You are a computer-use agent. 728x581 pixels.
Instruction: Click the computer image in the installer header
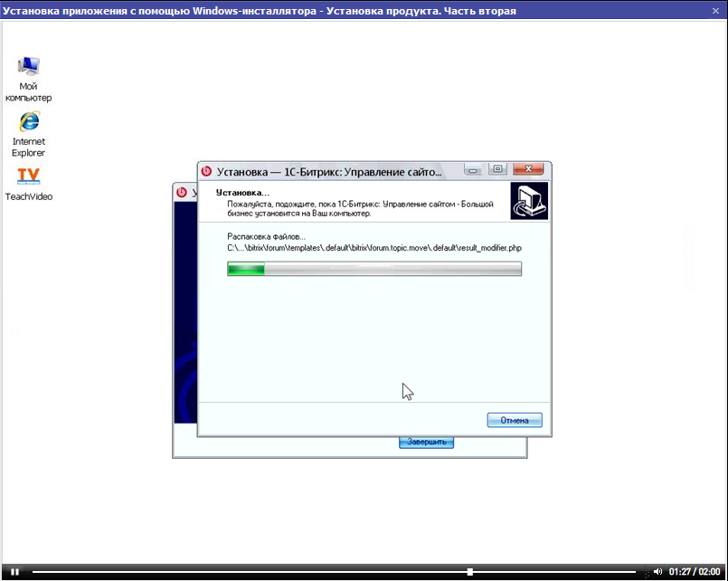point(529,201)
